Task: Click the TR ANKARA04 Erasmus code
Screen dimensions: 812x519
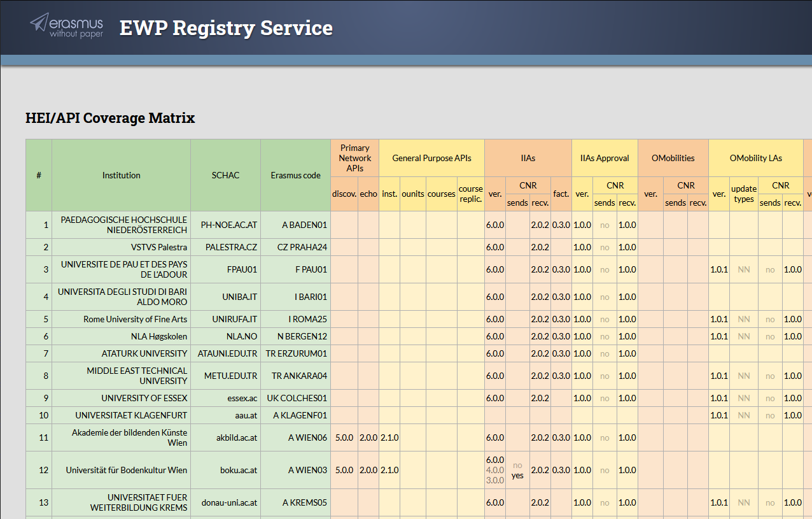Action: coord(295,376)
